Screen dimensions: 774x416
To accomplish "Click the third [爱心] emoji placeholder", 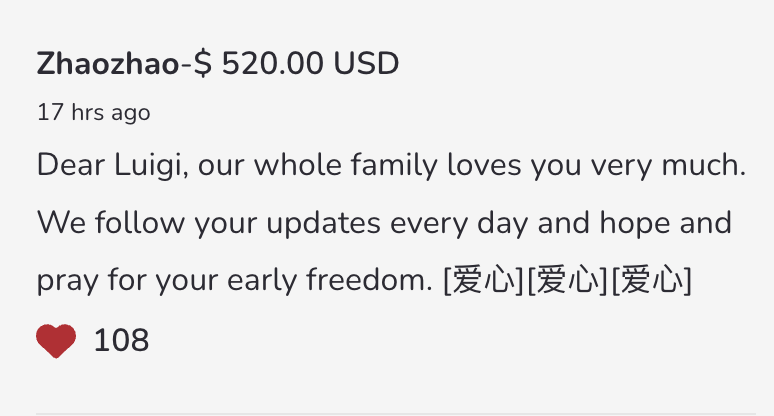I will [x=652, y=280].
